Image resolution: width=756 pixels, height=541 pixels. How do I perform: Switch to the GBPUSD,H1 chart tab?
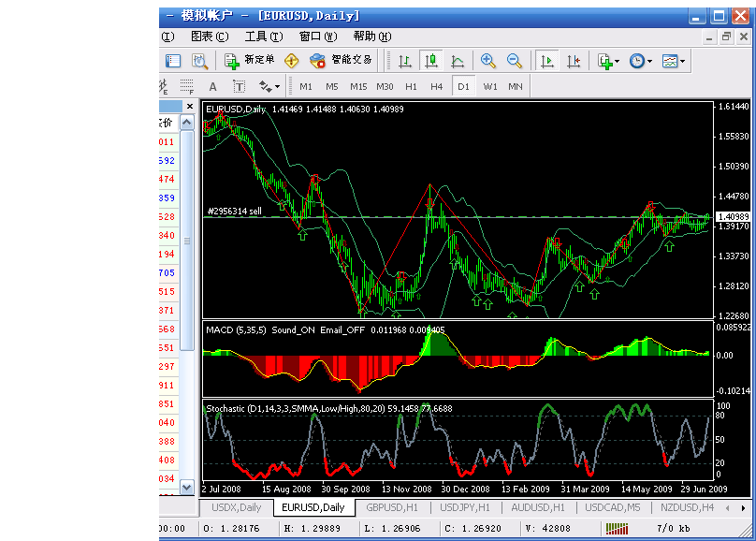pyautogui.click(x=392, y=507)
